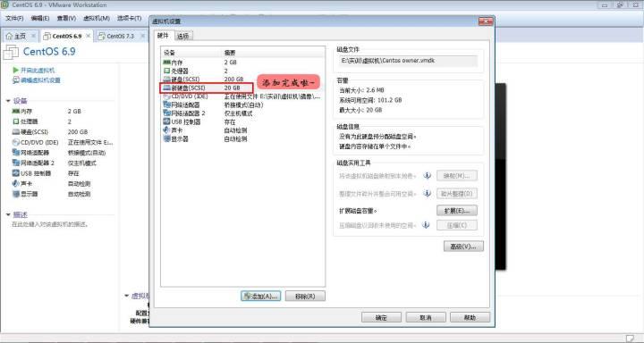Click the info icon beside 压缩(C)
Viewport: 644px width, 343px height.
[x=427, y=225]
